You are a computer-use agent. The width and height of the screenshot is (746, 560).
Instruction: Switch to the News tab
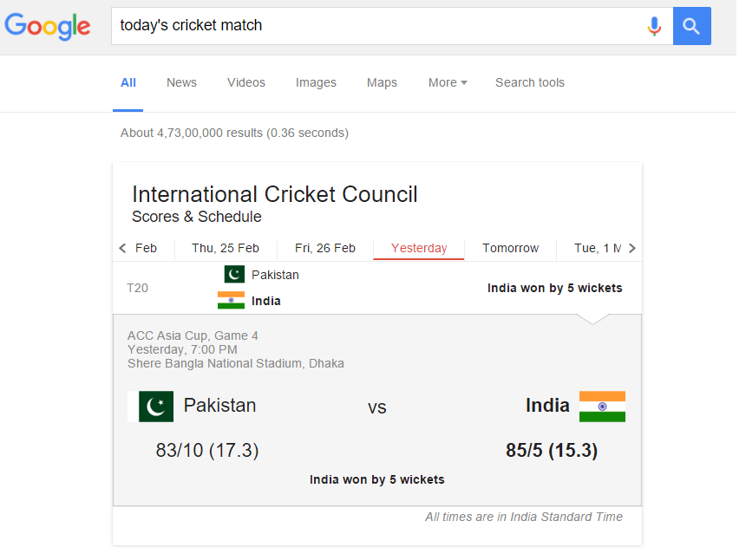pos(181,82)
